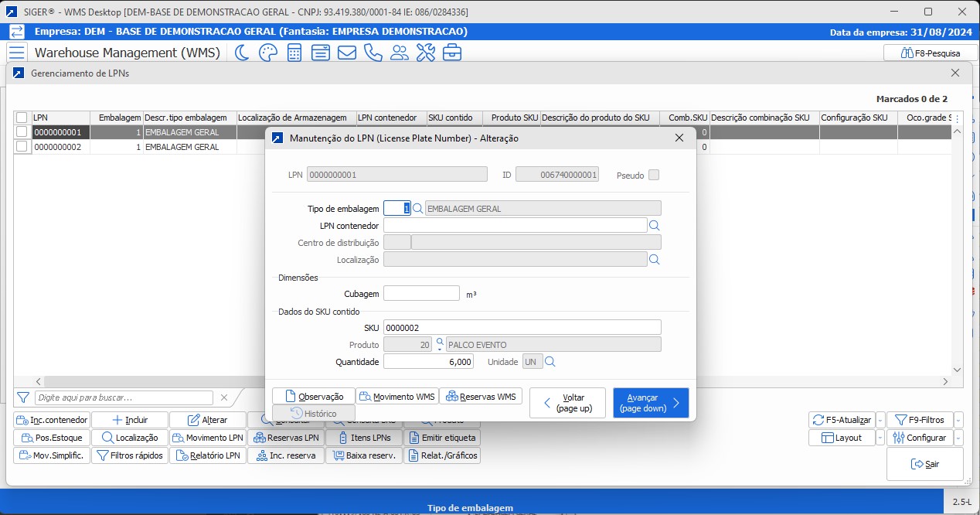Click the magnifier beside Tipo de embalagem
The height and width of the screenshot is (515, 980).
418,208
